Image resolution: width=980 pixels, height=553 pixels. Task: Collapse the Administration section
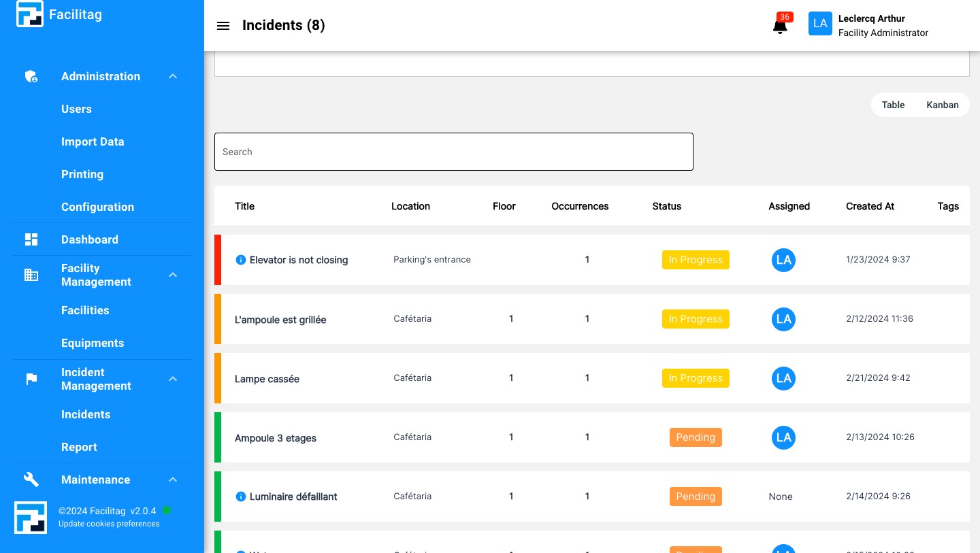tap(173, 76)
